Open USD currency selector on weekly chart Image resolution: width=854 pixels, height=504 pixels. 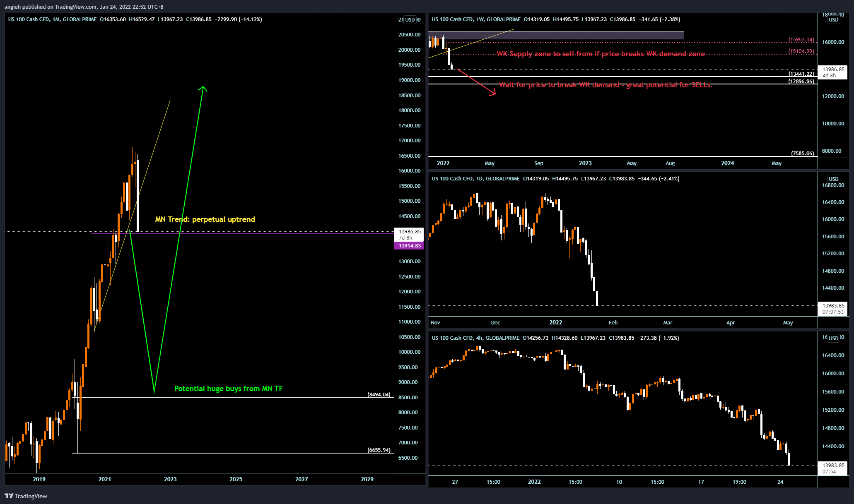(833, 19)
